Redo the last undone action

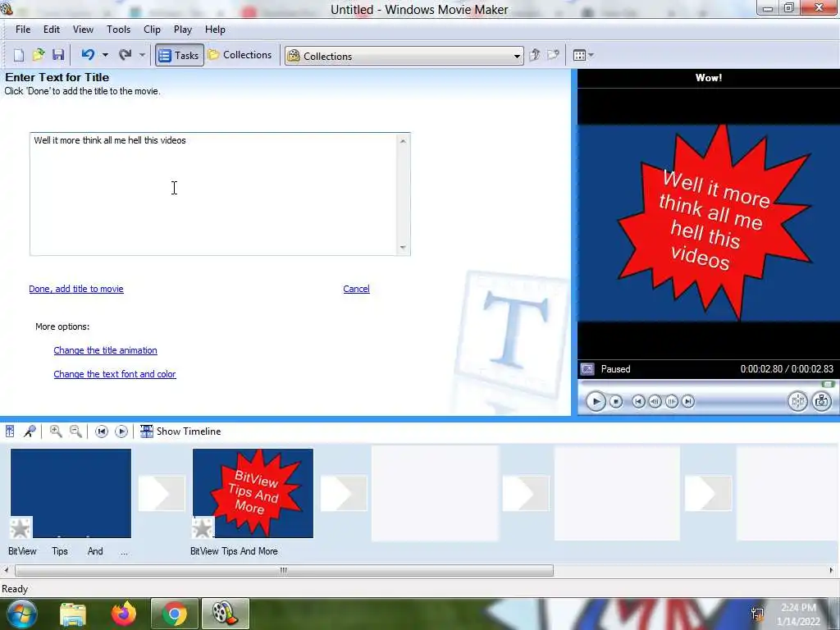(x=126, y=55)
